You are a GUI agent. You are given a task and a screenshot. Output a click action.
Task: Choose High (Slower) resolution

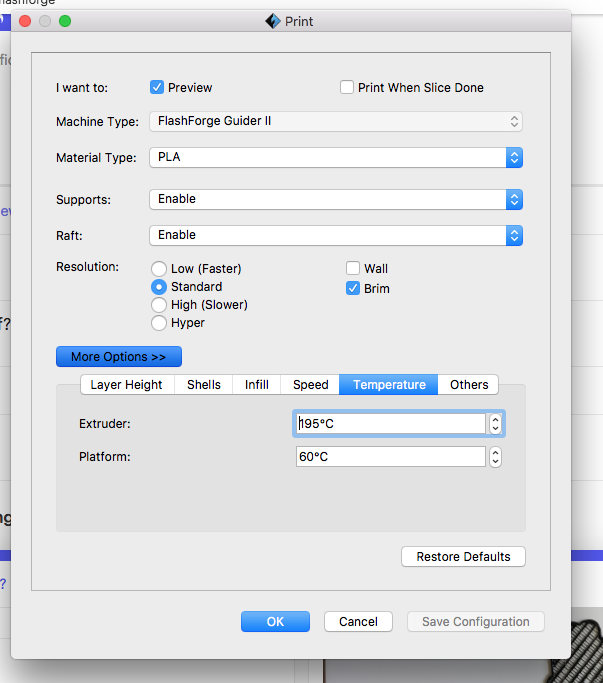158,305
